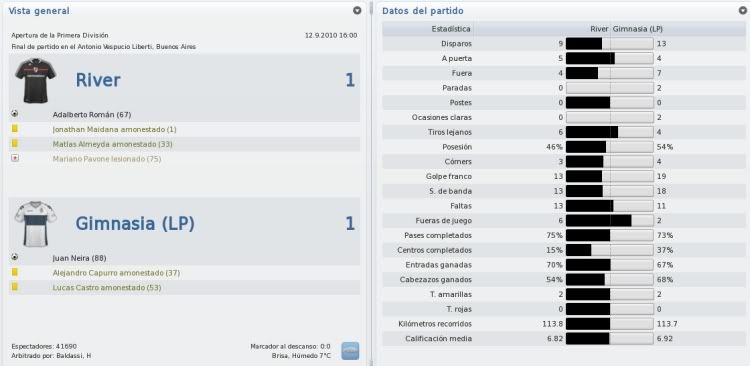Viewport: 750px width, 366px height.
Task: Select the Estadística column header
Action: pyautogui.click(x=451, y=29)
